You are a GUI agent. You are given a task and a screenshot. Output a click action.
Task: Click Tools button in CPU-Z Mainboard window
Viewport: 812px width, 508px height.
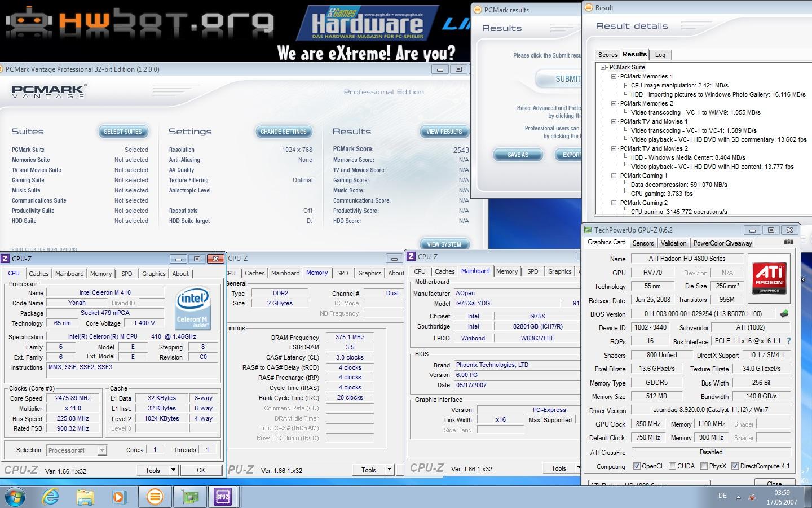click(x=558, y=468)
